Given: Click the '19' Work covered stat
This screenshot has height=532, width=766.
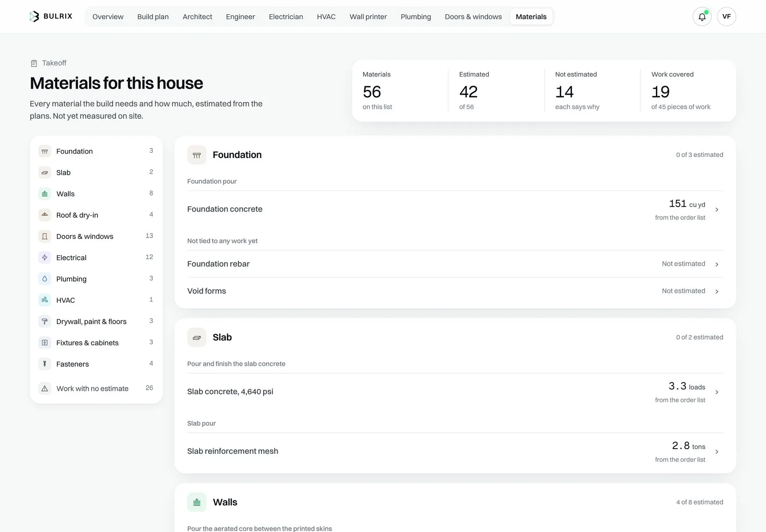Looking at the screenshot, I should 661,92.
